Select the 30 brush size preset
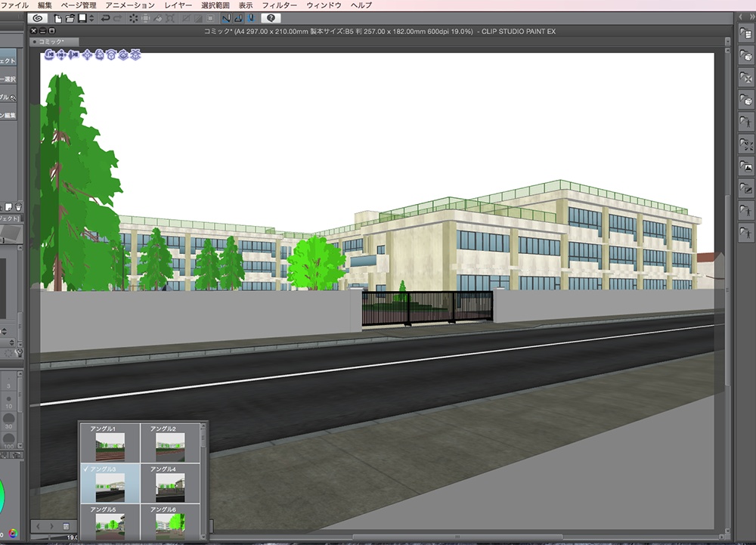 click(8, 421)
